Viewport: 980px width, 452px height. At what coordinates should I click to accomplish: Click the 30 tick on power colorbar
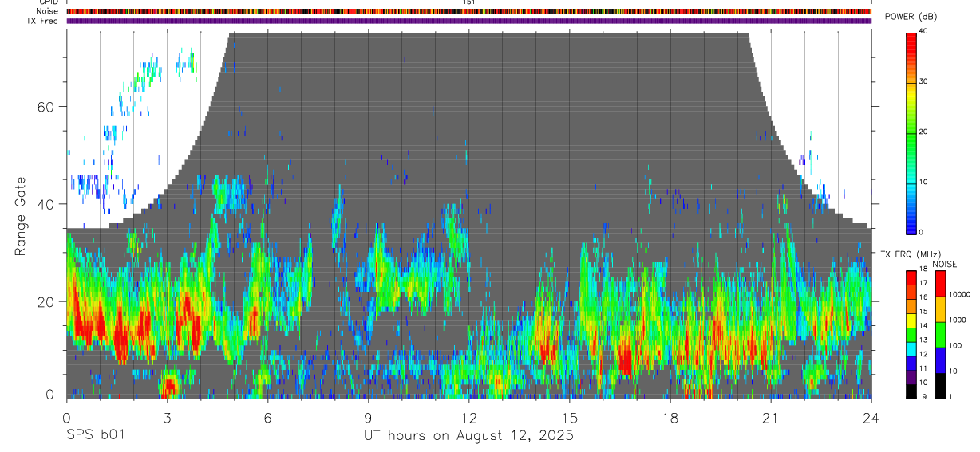tap(923, 82)
